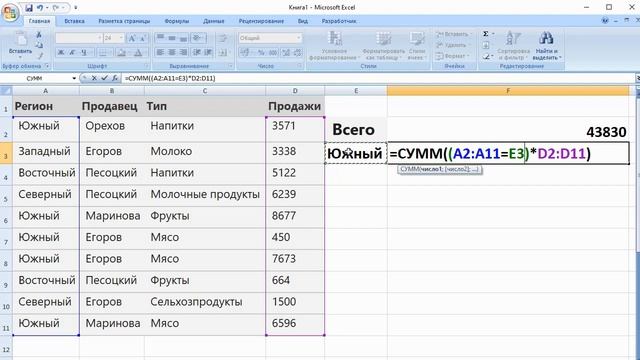Click Формат in the Ячейки group
This screenshot has width=640, height=360.
point(452,56)
